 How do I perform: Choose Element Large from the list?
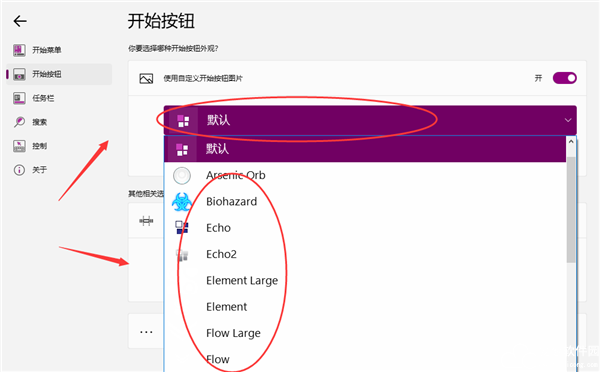365,281
